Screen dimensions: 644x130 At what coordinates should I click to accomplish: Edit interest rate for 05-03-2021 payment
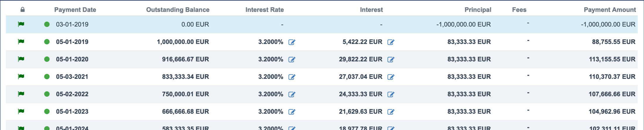[292, 77]
